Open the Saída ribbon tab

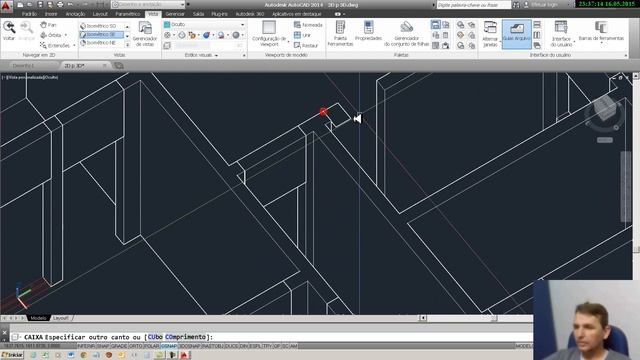point(198,14)
